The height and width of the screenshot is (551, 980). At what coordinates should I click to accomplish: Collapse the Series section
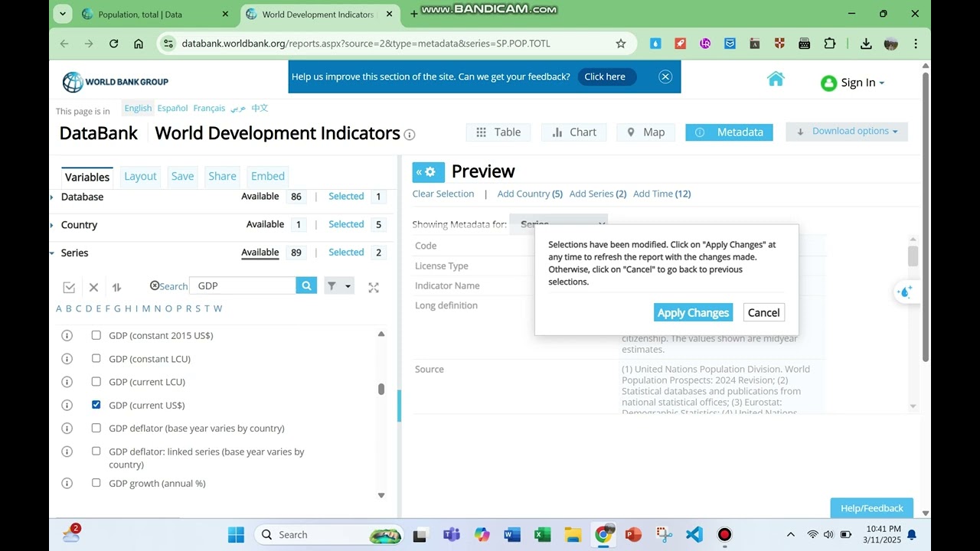coord(52,253)
